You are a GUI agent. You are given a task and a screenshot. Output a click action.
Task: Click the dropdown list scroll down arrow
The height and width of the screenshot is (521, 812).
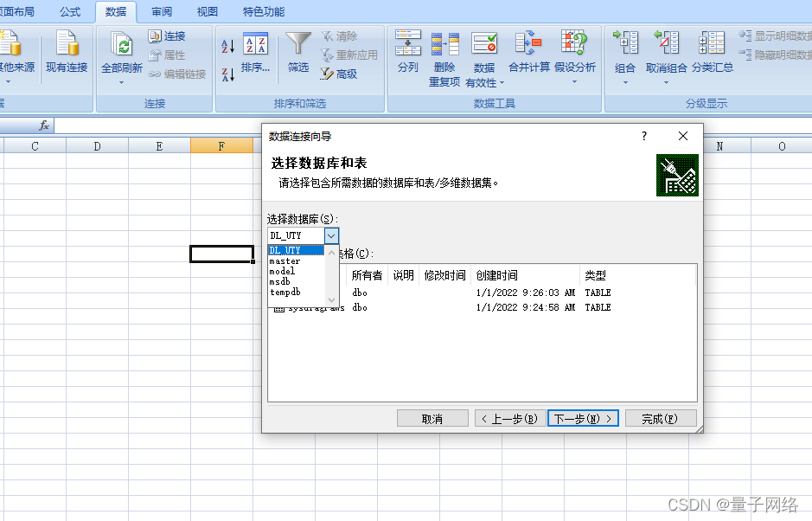click(331, 299)
